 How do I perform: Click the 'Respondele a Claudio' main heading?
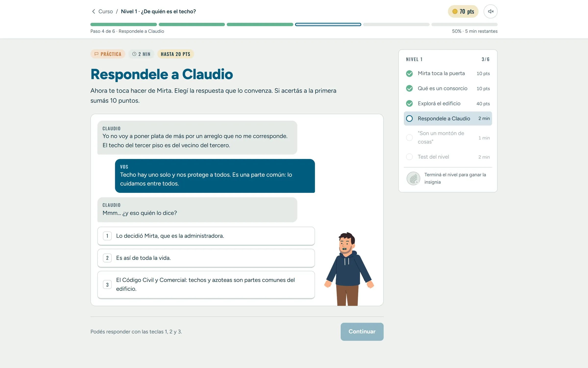[162, 74]
